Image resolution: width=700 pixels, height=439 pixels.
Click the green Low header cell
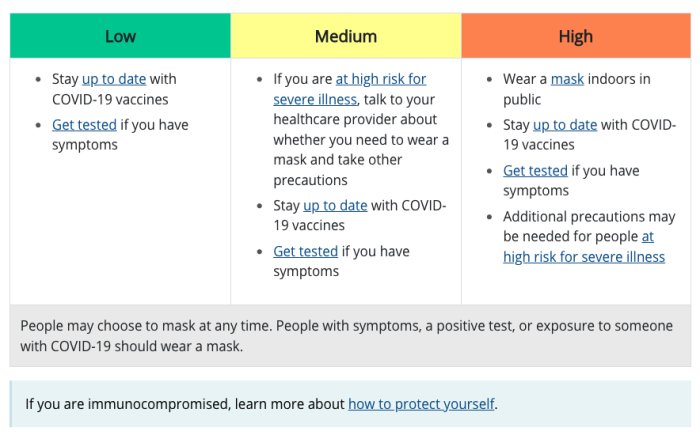(120, 37)
